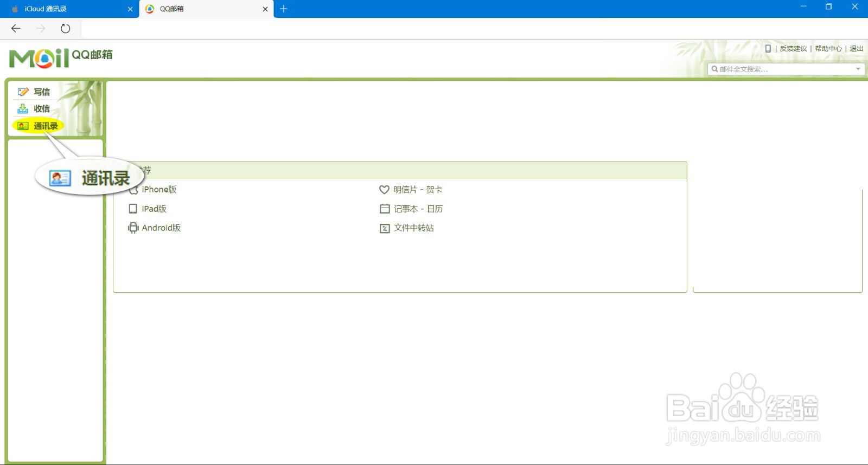Click the heart icon for 明信片 - 贺卡
The width and height of the screenshot is (868, 465).
point(384,189)
